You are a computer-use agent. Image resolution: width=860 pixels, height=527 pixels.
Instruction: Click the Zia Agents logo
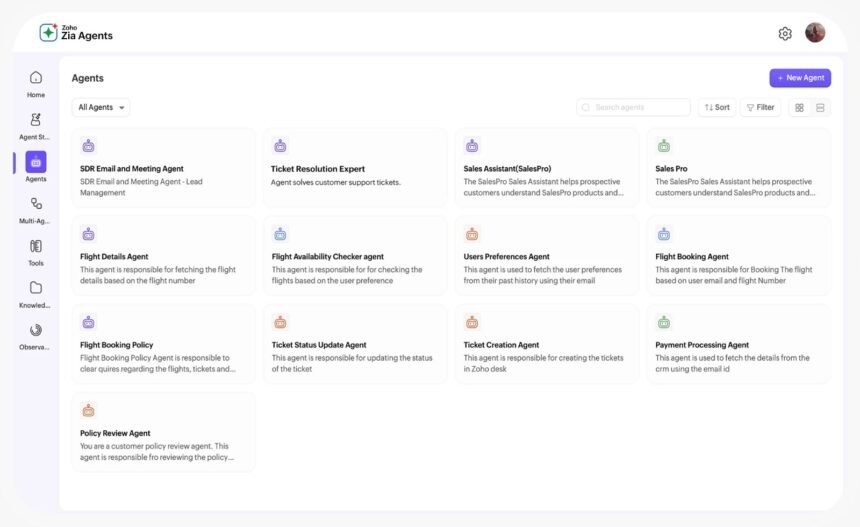(x=76, y=33)
